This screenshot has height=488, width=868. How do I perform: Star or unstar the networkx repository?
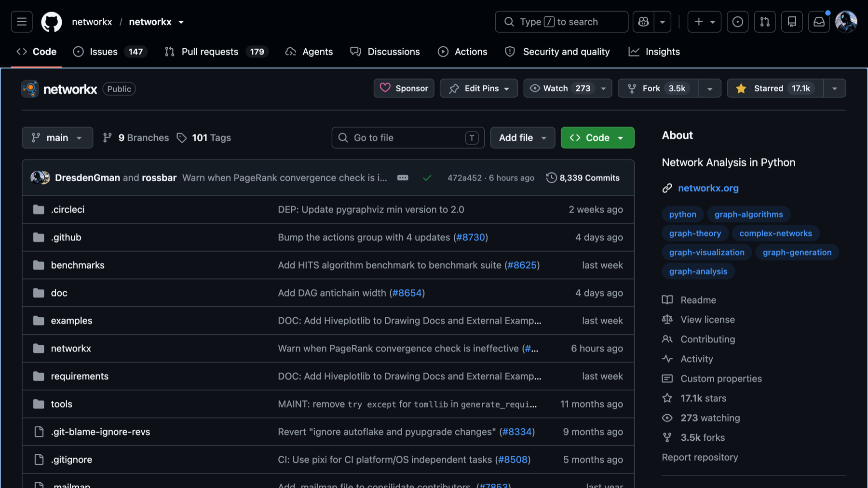pos(775,88)
